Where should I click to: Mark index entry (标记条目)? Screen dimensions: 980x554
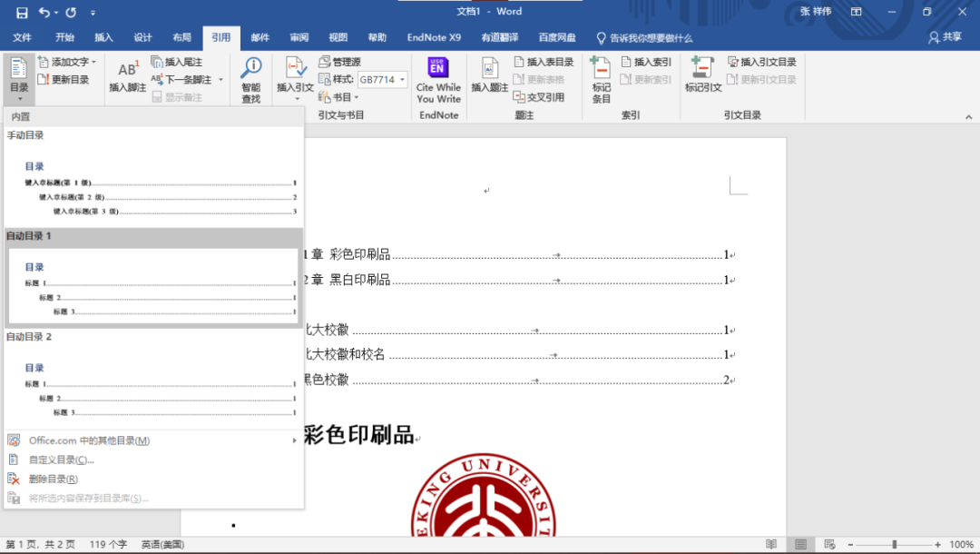[602, 80]
